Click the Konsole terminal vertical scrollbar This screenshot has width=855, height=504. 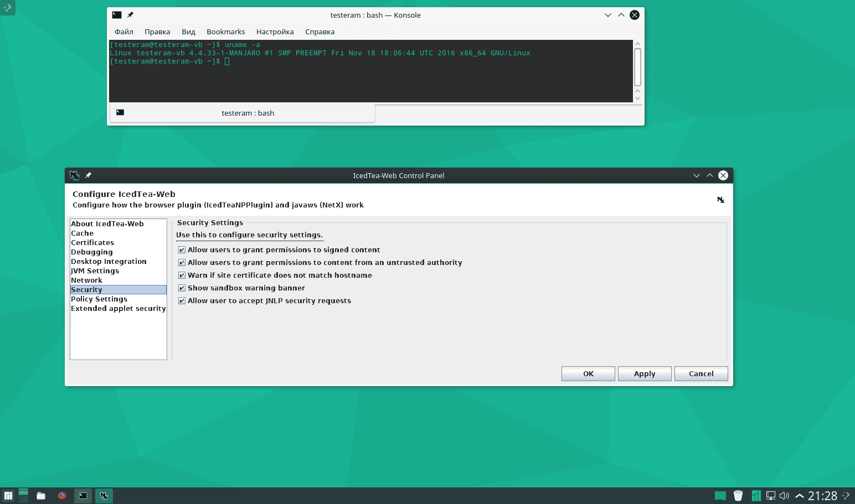[637, 67]
